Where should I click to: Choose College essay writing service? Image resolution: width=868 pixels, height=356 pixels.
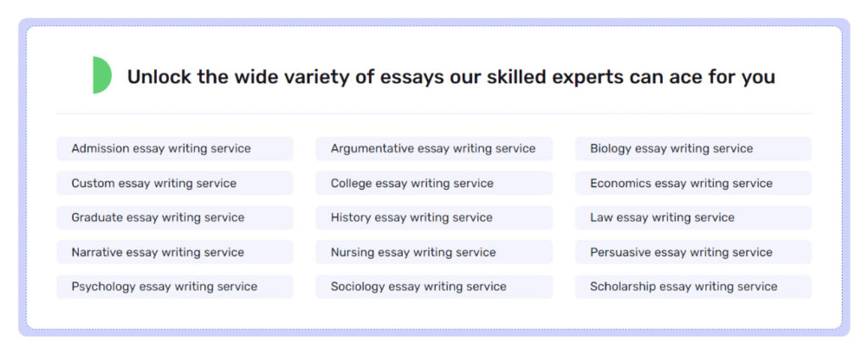click(434, 183)
